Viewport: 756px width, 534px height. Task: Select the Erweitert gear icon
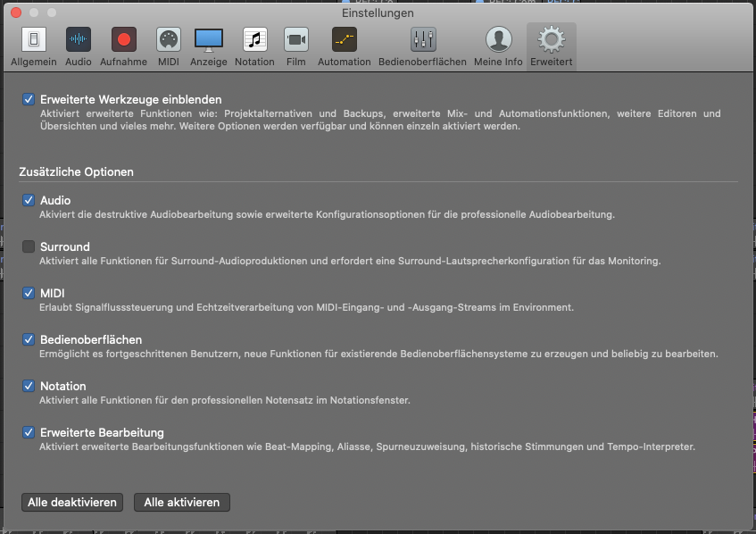[x=551, y=39]
